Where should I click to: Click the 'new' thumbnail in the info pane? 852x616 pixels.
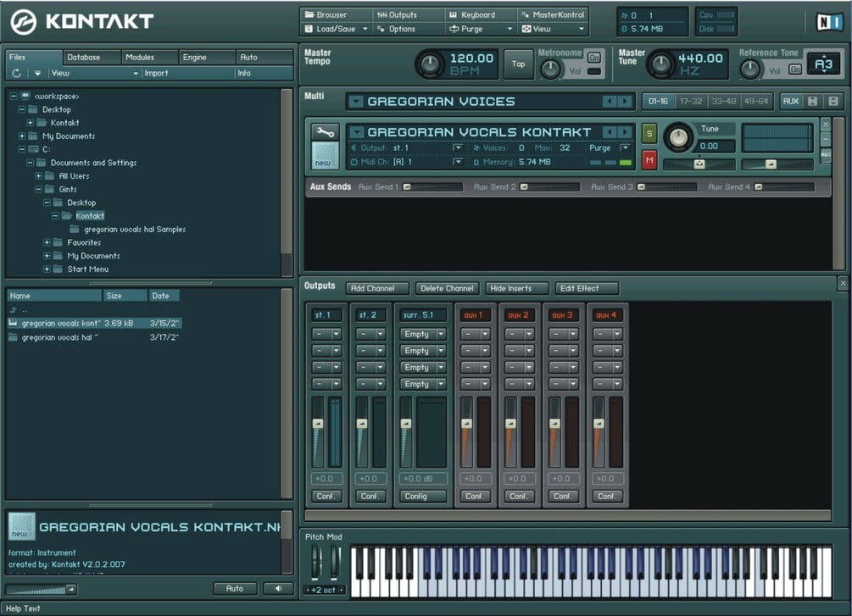[x=22, y=526]
